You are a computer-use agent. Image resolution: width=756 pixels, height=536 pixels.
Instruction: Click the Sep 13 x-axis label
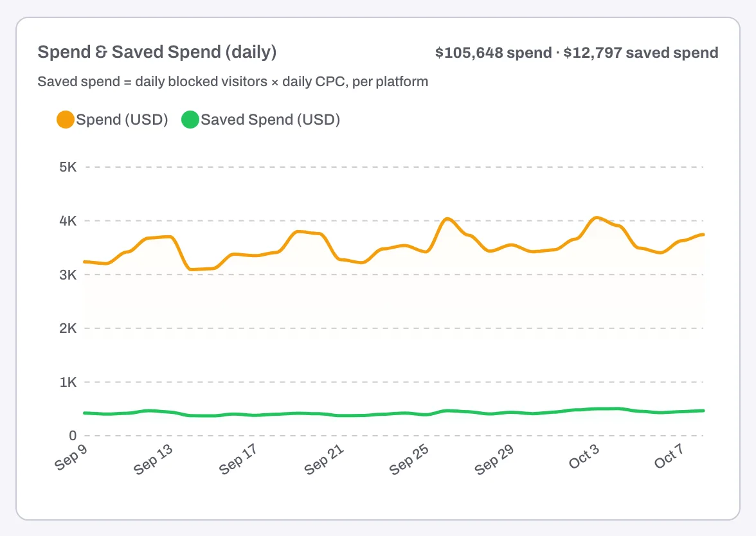153,460
